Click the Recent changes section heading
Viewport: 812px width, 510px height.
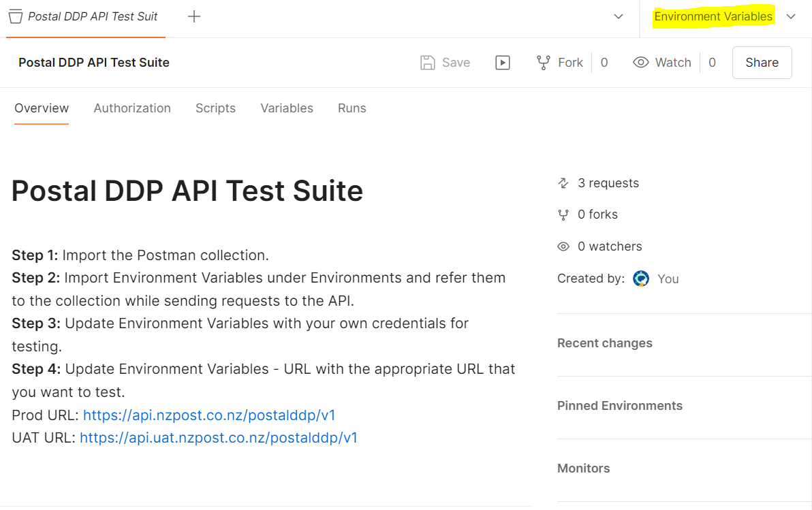(x=605, y=343)
